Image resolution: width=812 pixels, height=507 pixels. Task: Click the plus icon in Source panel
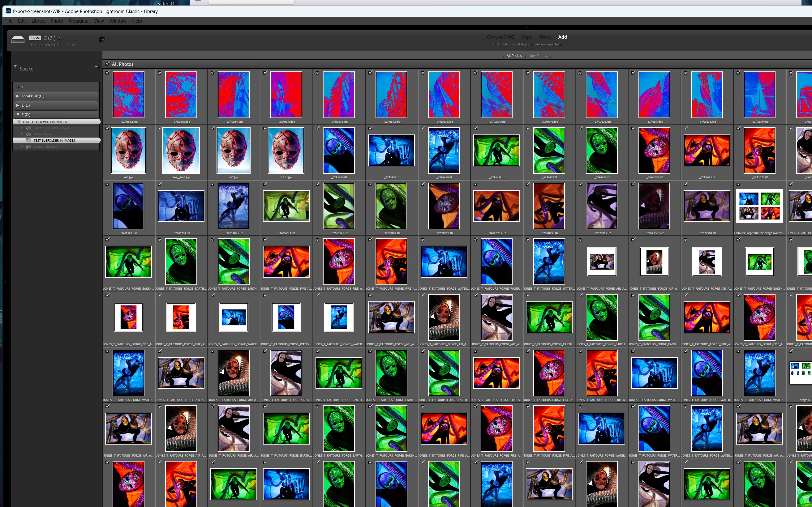97,67
